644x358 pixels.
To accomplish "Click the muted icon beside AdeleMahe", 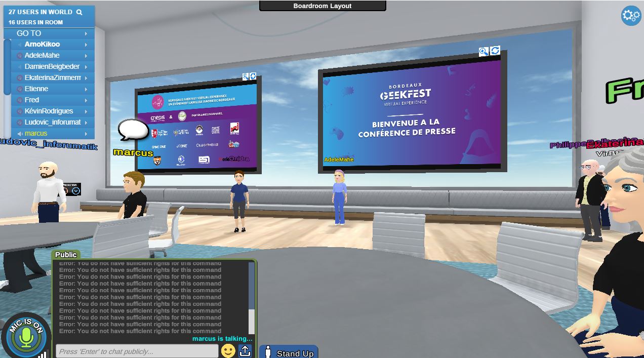I will 20,56.
